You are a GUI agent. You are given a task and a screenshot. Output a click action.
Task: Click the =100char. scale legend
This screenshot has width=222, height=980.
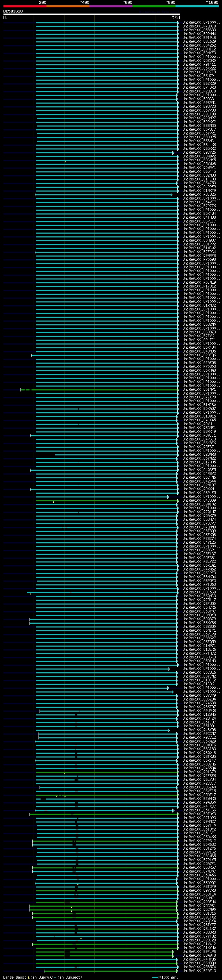(165, 977)
